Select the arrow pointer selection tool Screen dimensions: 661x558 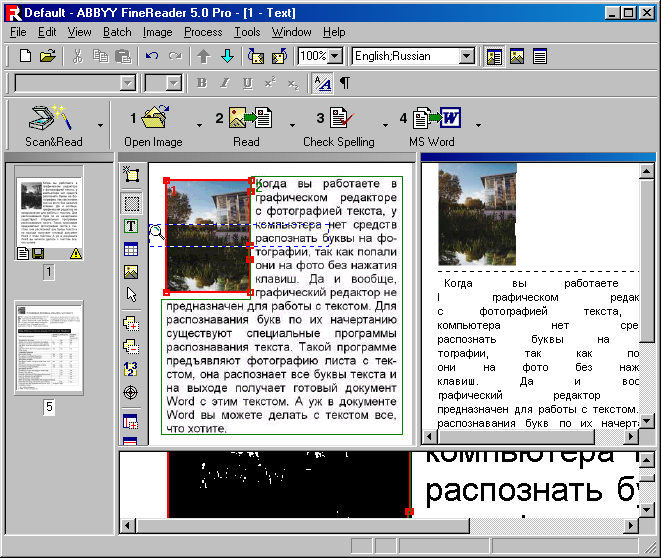pyautogui.click(x=131, y=295)
